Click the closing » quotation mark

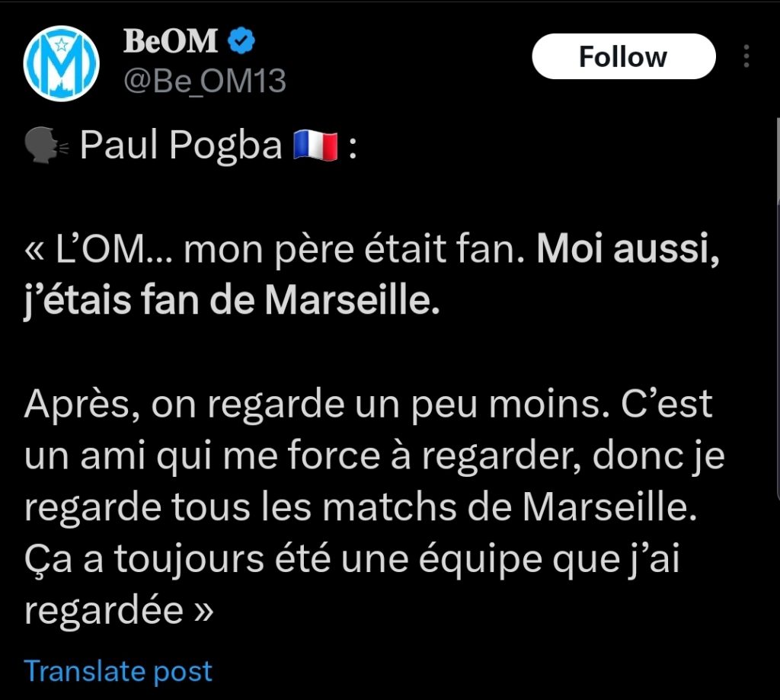tap(203, 612)
